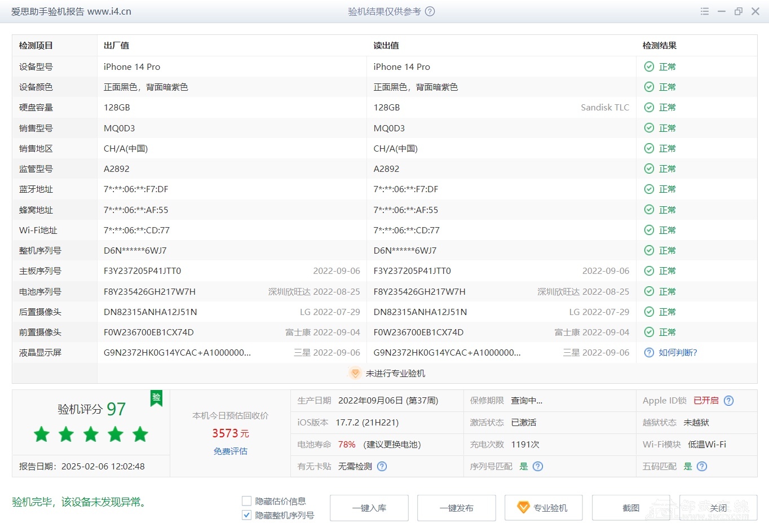Click the 截图 button
Viewport: 769px width, 532px height.
point(631,508)
